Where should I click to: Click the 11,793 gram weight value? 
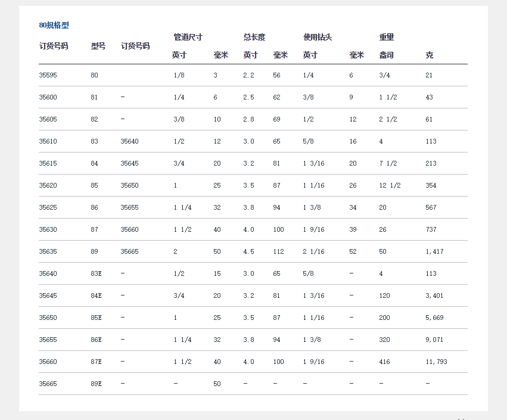pos(436,362)
